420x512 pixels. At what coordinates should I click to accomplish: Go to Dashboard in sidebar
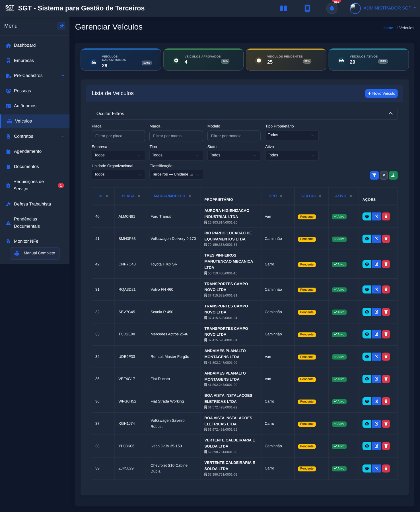pyautogui.click(x=35, y=45)
